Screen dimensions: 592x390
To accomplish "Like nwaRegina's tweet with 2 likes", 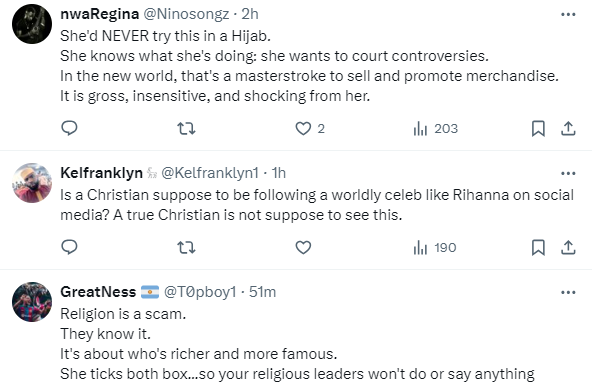I will tap(310, 129).
